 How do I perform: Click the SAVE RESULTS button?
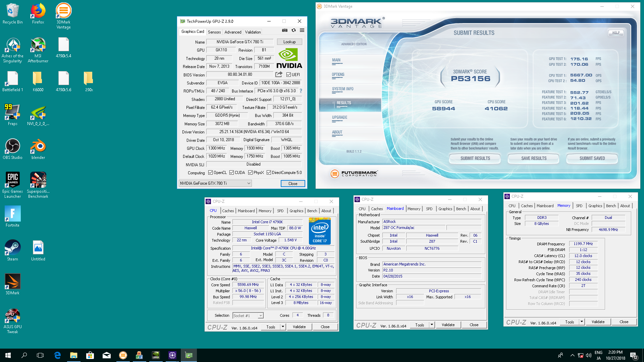click(x=534, y=159)
